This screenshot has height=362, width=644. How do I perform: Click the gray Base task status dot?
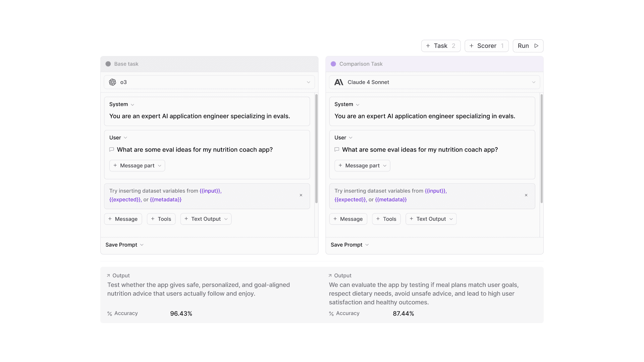tap(108, 64)
